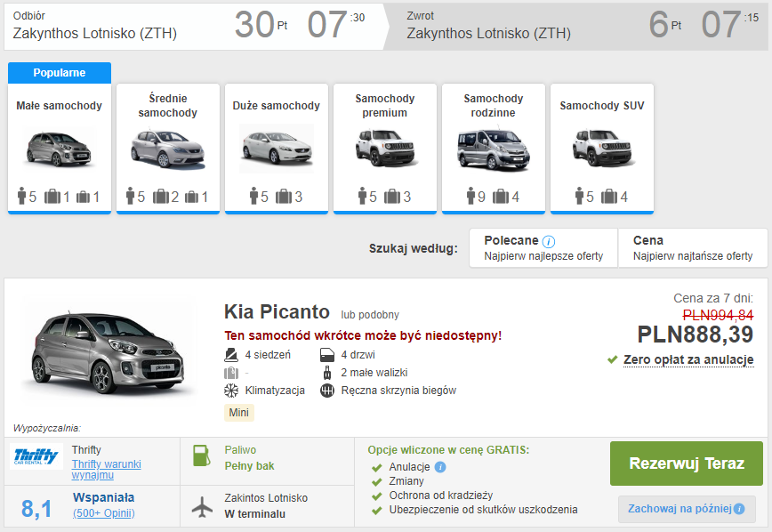Click the suitcase icon in Samochody SUV card
Image resolution: width=772 pixels, height=532 pixels.
609,197
